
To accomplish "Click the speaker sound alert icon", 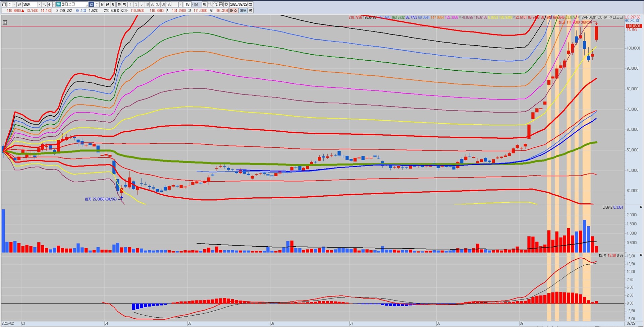I will click(50, 4).
